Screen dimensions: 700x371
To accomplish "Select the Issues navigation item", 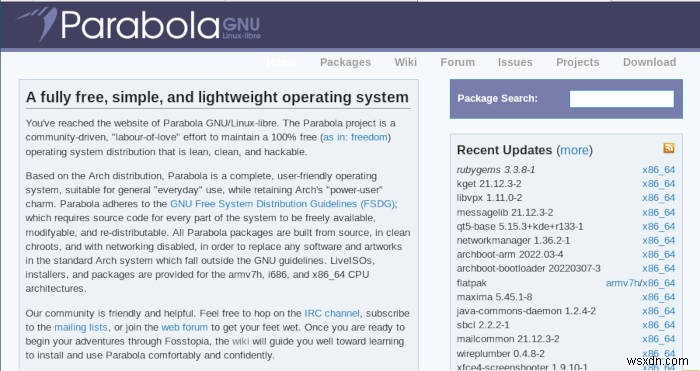I will tap(515, 62).
